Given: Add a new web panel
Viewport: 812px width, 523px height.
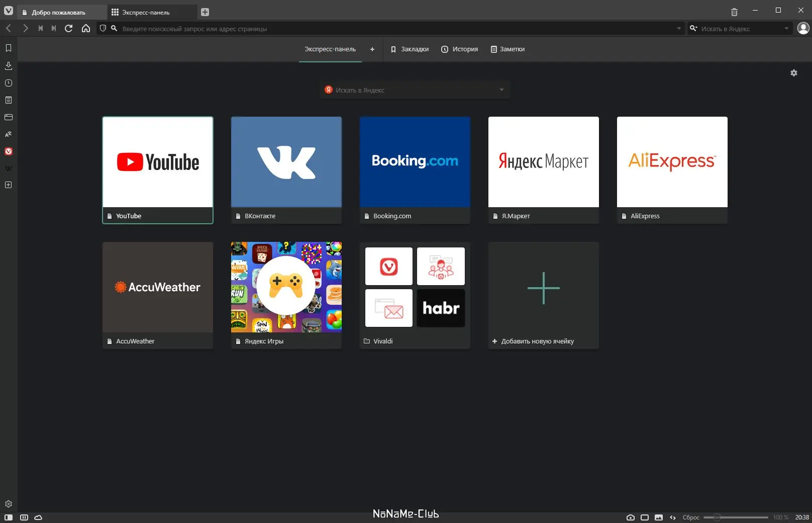Looking at the screenshot, I should (x=9, y=185).
